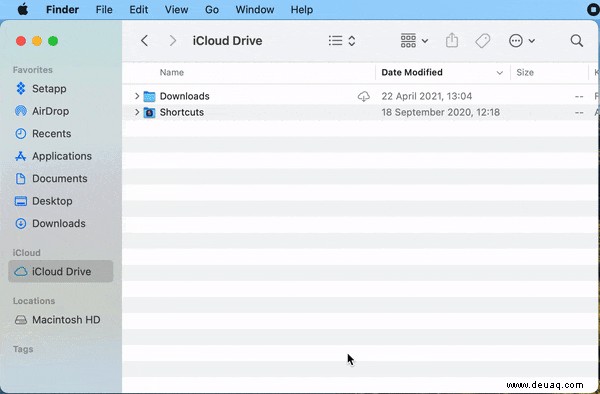Image resolution: width=600 pixels, height=394 pixels.
Task: Select the Downloads folder row icon
Action: [x=149, y=96]
